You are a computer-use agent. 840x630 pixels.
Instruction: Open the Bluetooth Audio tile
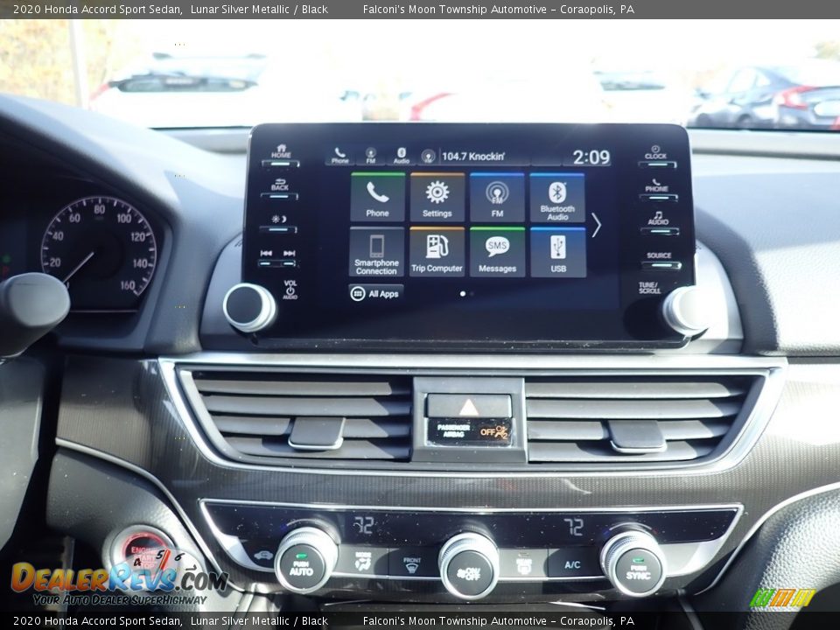(557, 197)
